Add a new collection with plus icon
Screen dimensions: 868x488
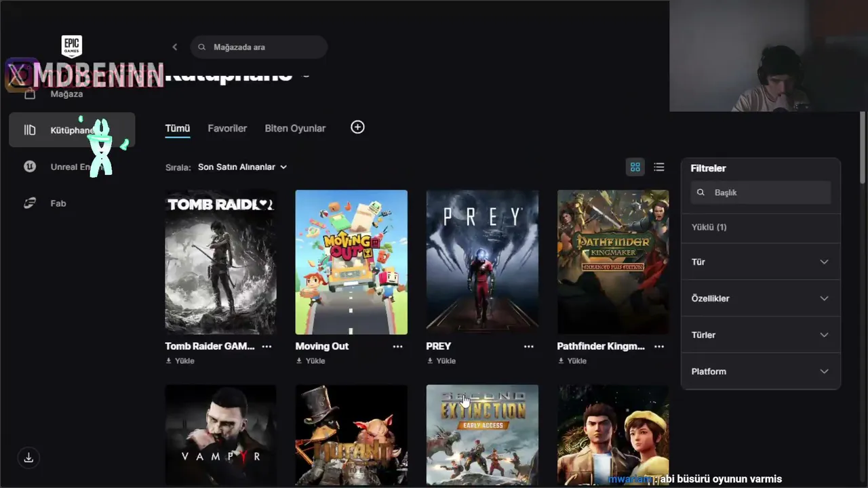click(x=357, y=127)
